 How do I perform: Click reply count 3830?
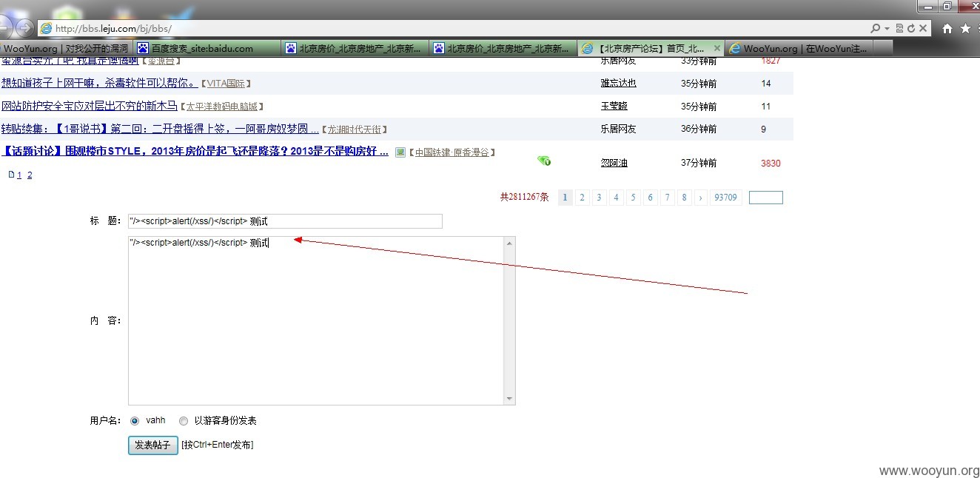click(x=771, y=164)
